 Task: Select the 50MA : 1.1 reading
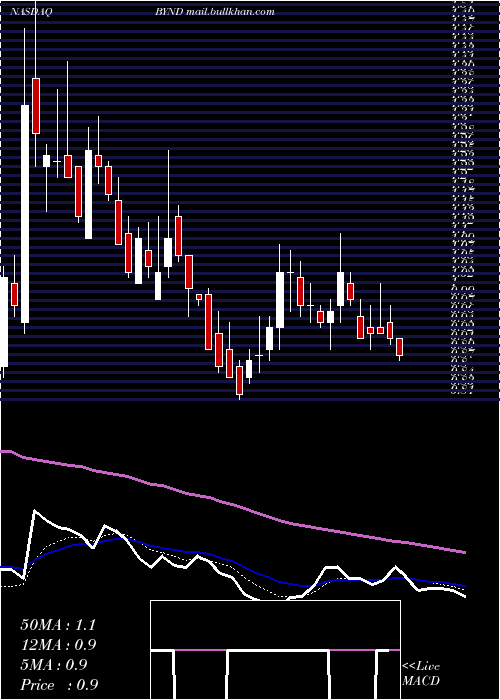click(58, 625)
